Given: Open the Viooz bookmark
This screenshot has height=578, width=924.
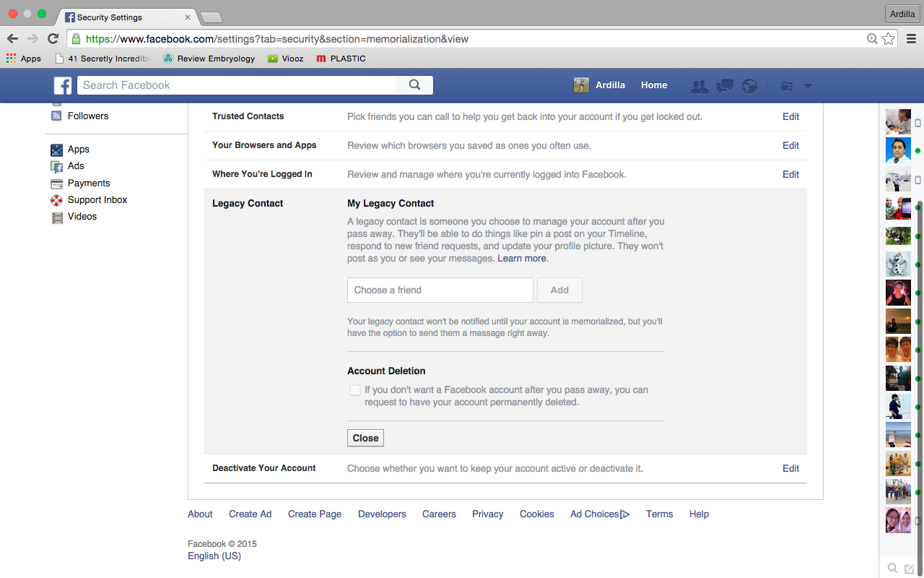Looking at the screenshot, I should 285,59.
